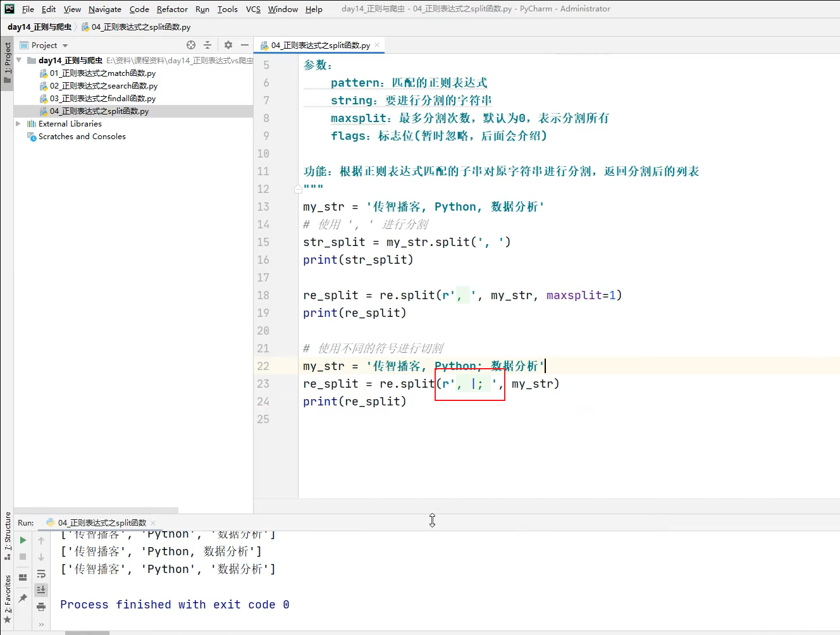Screen dimensions: 840x635
Task: Open the File menu
Action: tap(28, 9)
